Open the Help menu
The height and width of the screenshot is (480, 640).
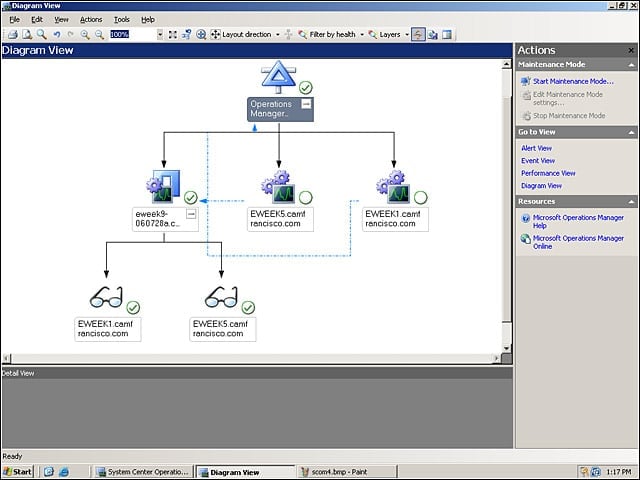pos(148,19)
